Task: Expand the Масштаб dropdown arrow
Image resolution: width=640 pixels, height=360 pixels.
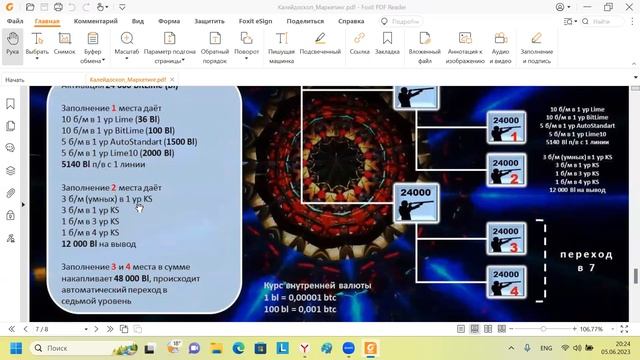Action: click(x=127, y=59)
